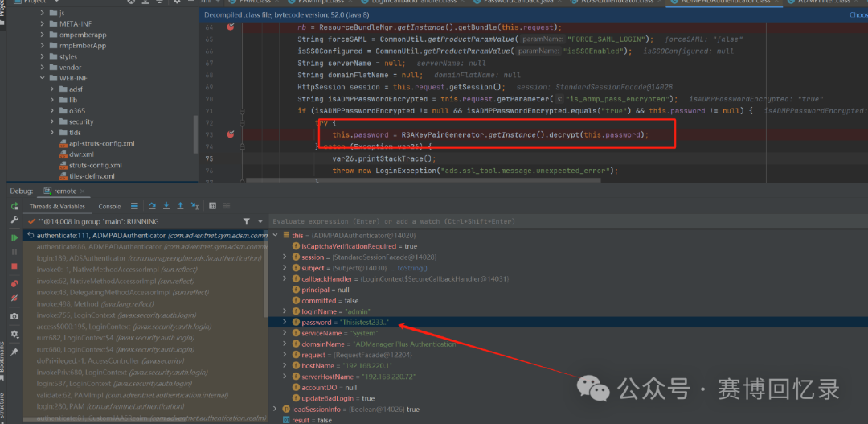The image size is (868, 424).
Task: Step Over to the next line
Action: (152, 206)
